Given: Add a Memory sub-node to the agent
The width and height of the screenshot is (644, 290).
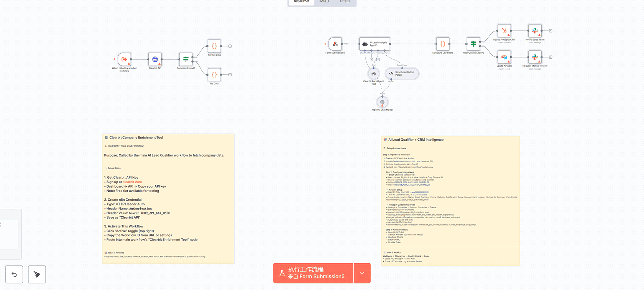Looking at the screenshot, I should (x=371, y=59).
